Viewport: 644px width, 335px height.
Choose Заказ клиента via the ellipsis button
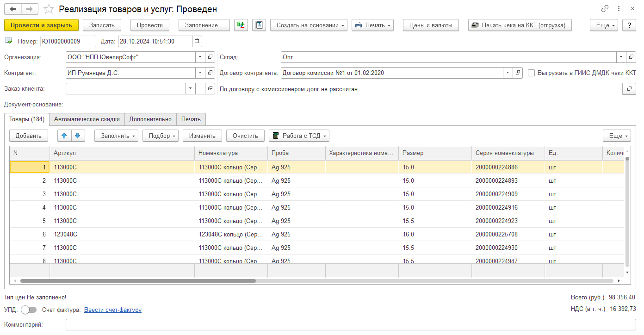(x=200, y=88)
